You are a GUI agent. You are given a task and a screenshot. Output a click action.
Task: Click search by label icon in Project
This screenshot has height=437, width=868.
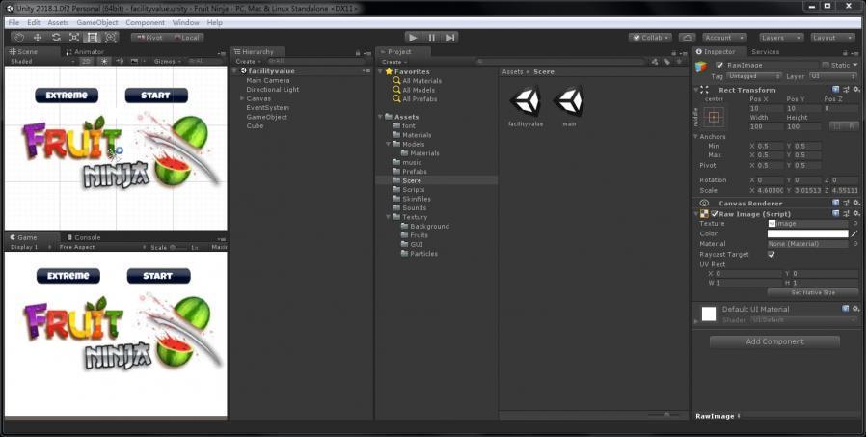tap(667, 62)
